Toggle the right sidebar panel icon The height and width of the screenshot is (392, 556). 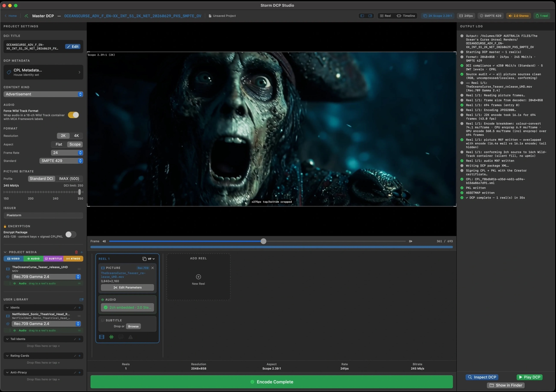[x=370, y=16]
